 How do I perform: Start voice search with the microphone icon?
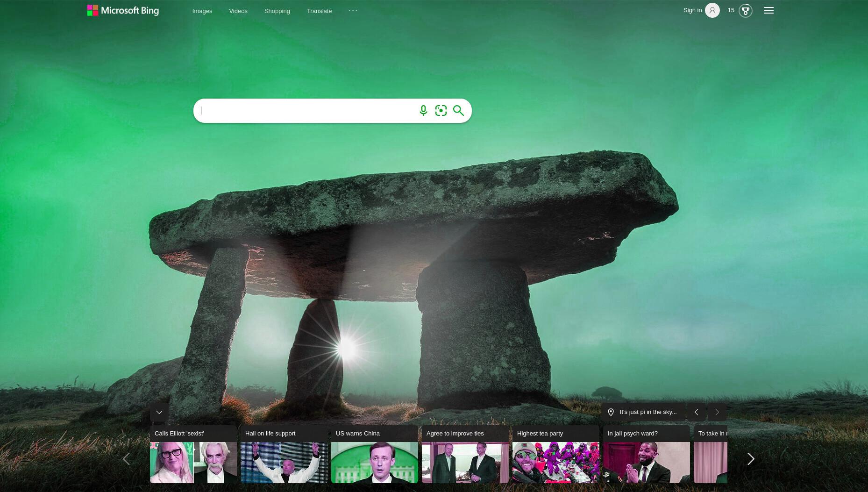click(423, 111)
